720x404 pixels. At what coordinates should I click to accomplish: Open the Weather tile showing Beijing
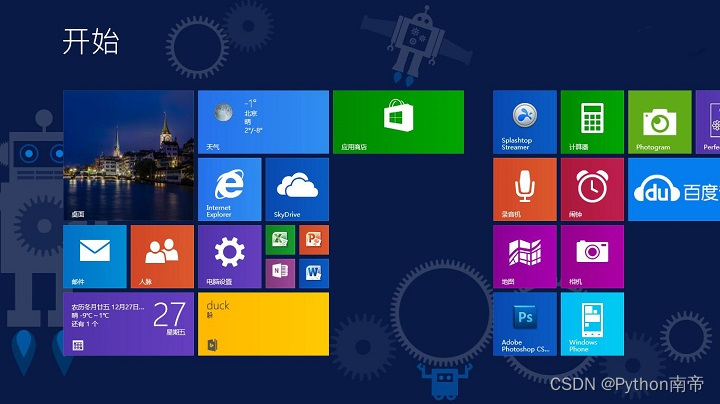[263, 122]
